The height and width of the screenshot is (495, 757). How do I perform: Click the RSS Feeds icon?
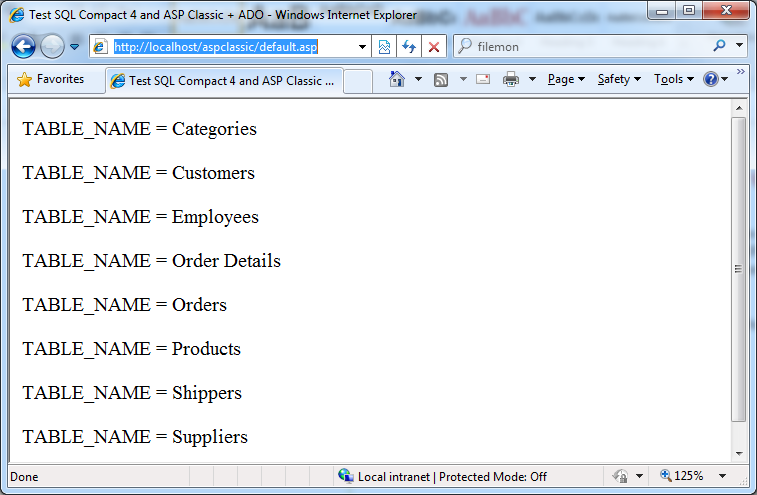pos(441,80)
